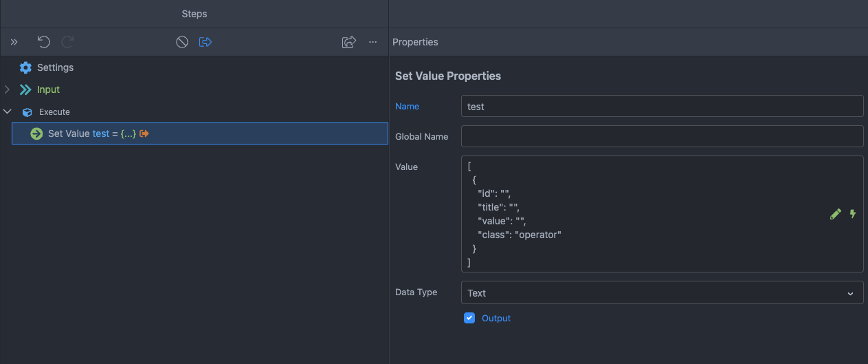Image resolution: width=868 pixels, height=364 pixels.
Task: Undo the last step change
Action: point(44,42)
